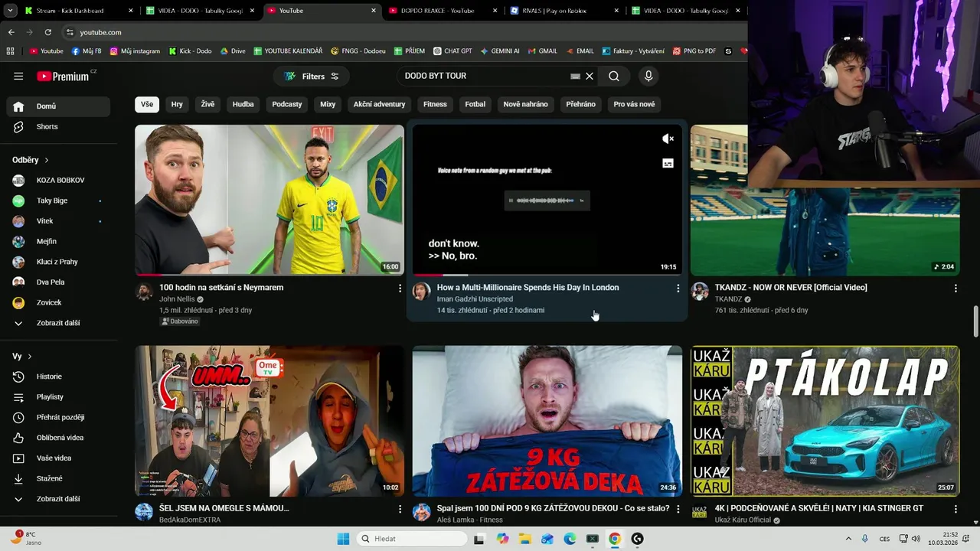This screenshot has height=551, width=980.
Task: Open more options for TKANDZ video
Action: (955, 289)
